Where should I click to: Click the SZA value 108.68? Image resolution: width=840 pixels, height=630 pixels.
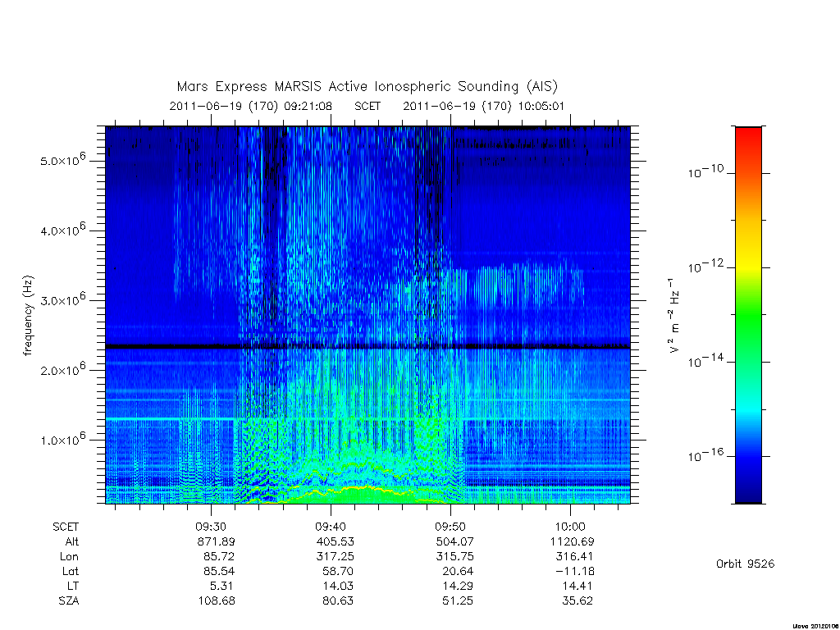click(x=216, y=601)
